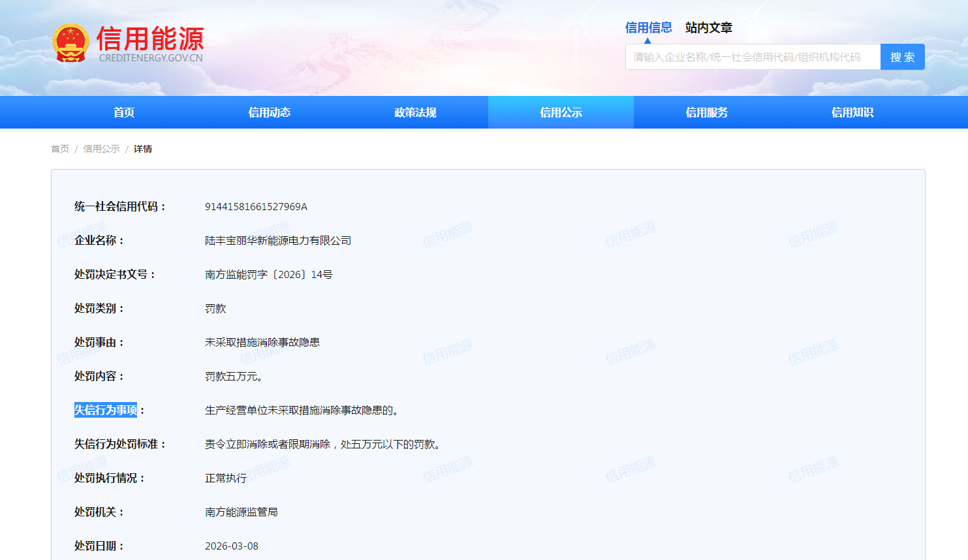Click the national emblem logo icon

70,43
